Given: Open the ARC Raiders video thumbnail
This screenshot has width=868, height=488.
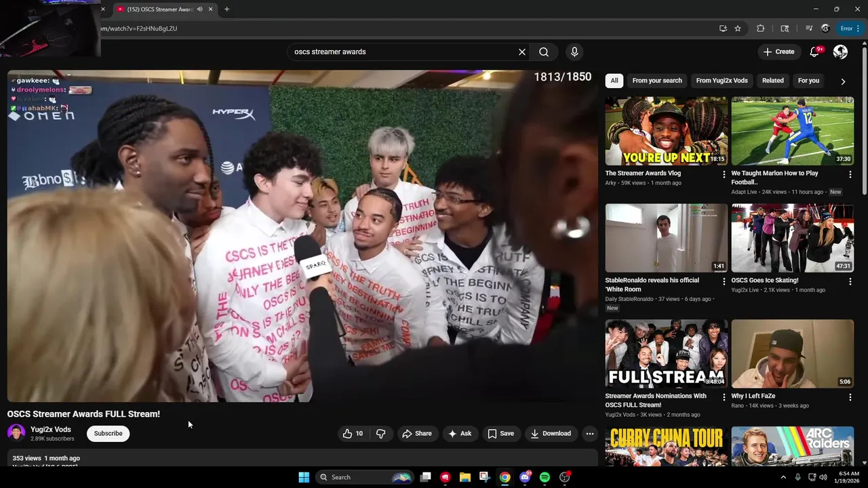Looking at the screenshot, I should pyautogui.click(x=793, y=446).
